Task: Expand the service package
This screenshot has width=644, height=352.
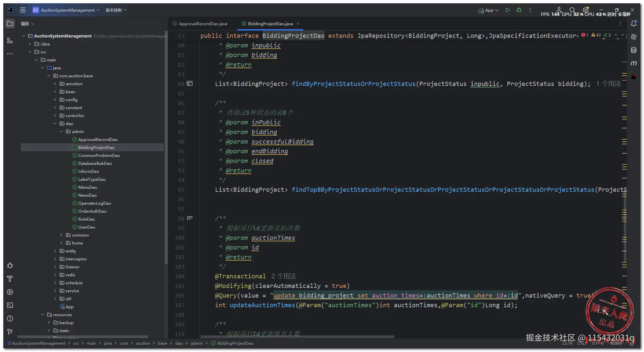Action: point(55,291)
